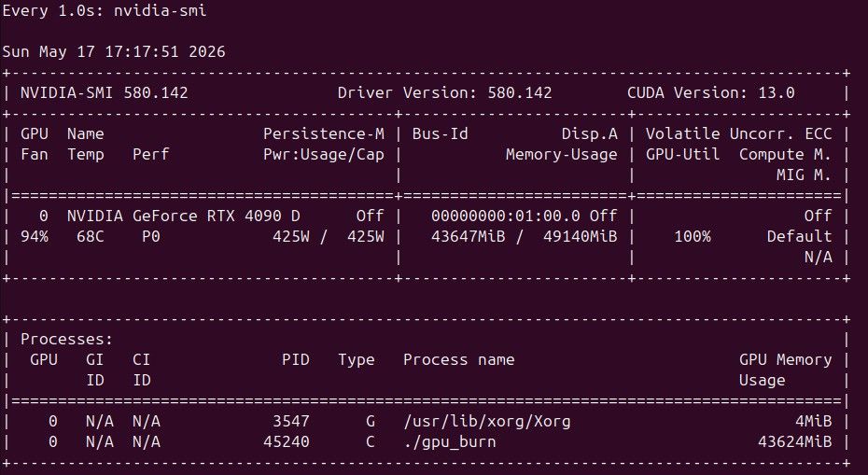Click the 'Volatile Uncorr. ECC' header
Viewport: 868px width, 475px height.
[x=738, y=134]
